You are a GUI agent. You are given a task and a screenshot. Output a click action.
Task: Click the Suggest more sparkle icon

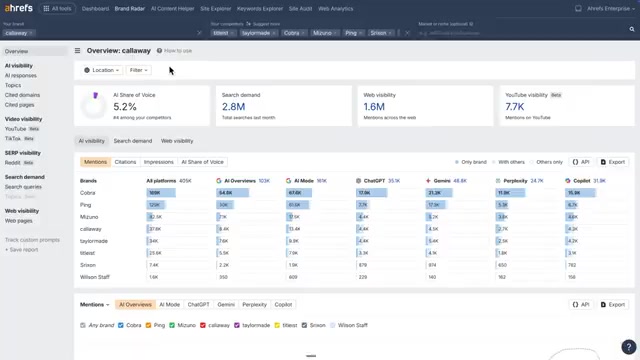coord(248,24)
